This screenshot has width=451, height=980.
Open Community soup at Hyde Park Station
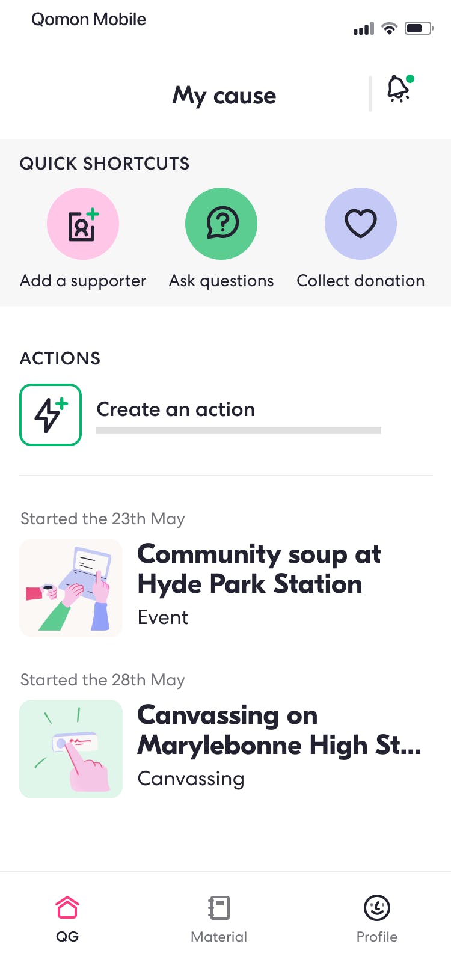[x=259, y=569]
